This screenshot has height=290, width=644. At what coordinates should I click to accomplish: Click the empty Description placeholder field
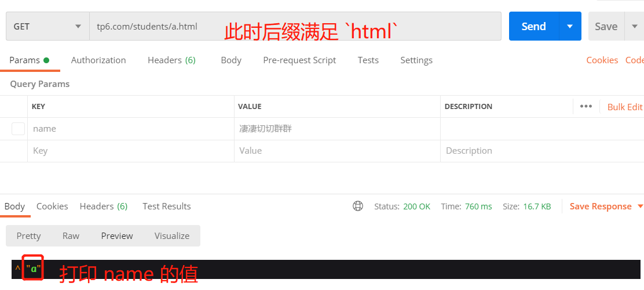pos(542,151)
